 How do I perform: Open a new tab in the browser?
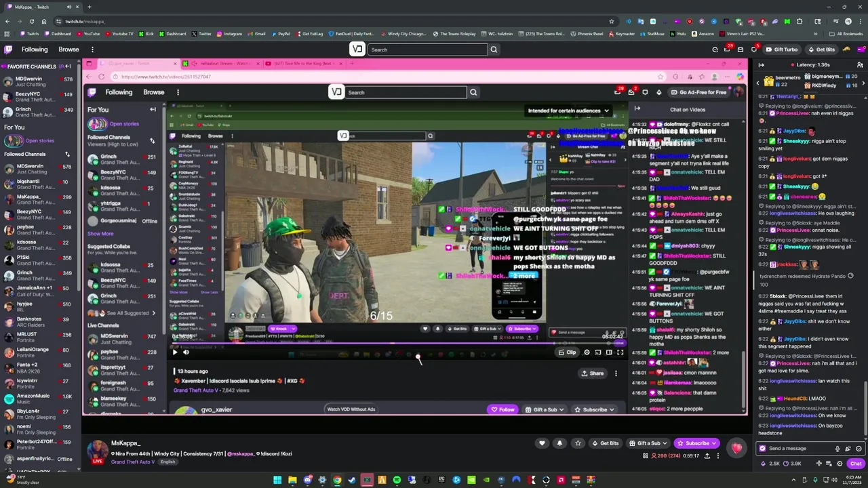tap(89, 7)
